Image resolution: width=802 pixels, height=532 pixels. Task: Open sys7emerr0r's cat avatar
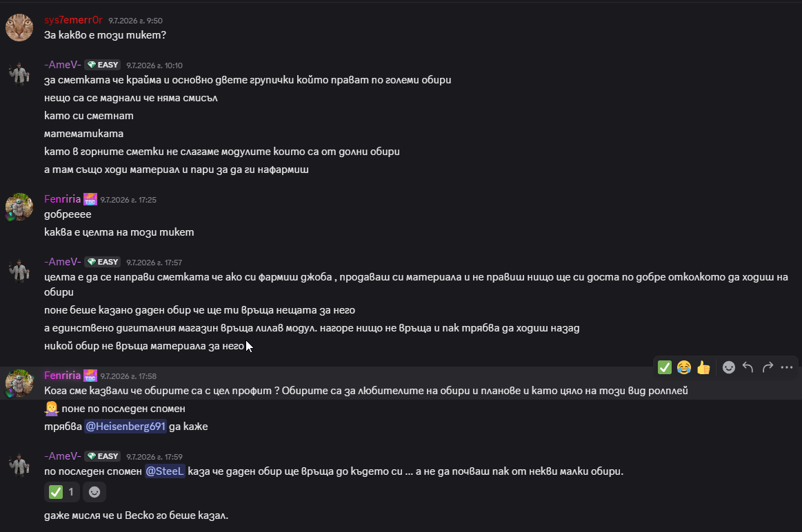pos(19,28)
